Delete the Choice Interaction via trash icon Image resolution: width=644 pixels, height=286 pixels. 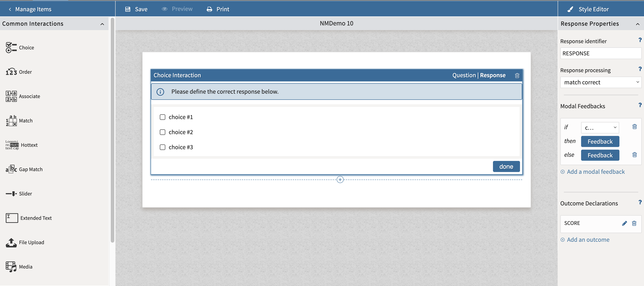click(517, 75)
